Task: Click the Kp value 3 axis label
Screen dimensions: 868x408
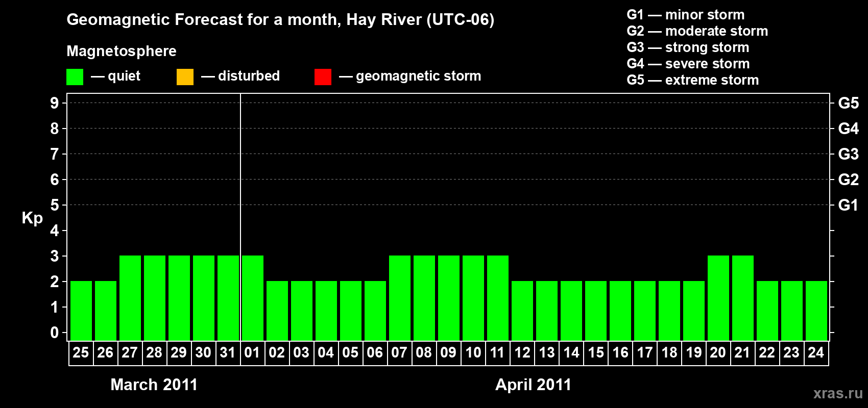Action: coord(55,256)
